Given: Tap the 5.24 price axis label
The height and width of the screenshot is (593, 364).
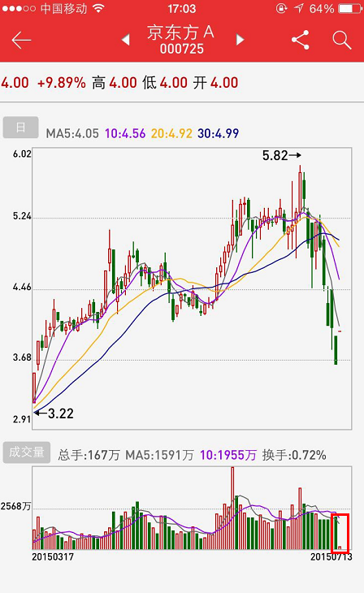Looking at the screenshot, I should [x=22, y=216].
